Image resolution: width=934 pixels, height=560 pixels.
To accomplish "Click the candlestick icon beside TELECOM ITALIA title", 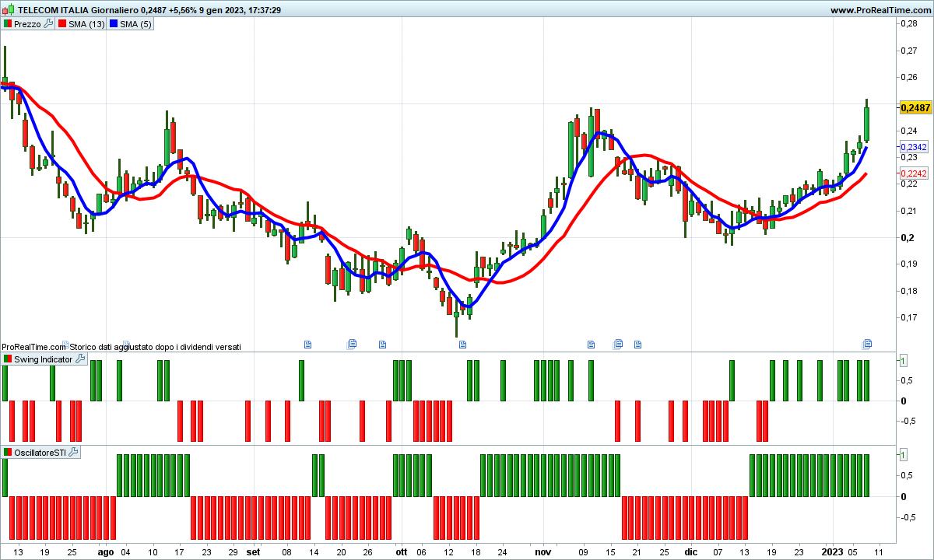I will pyautogui.click(x=8, y=10).
